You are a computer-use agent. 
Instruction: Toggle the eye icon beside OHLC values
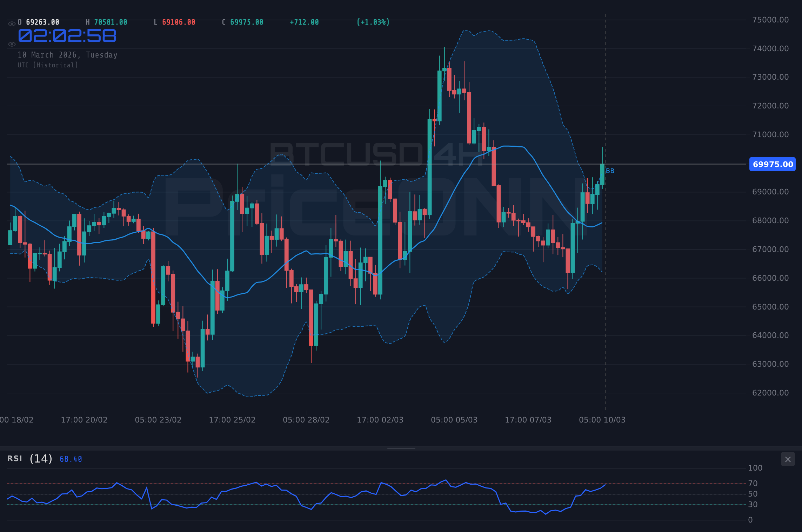pyautogui.click(x=12, y=24)
